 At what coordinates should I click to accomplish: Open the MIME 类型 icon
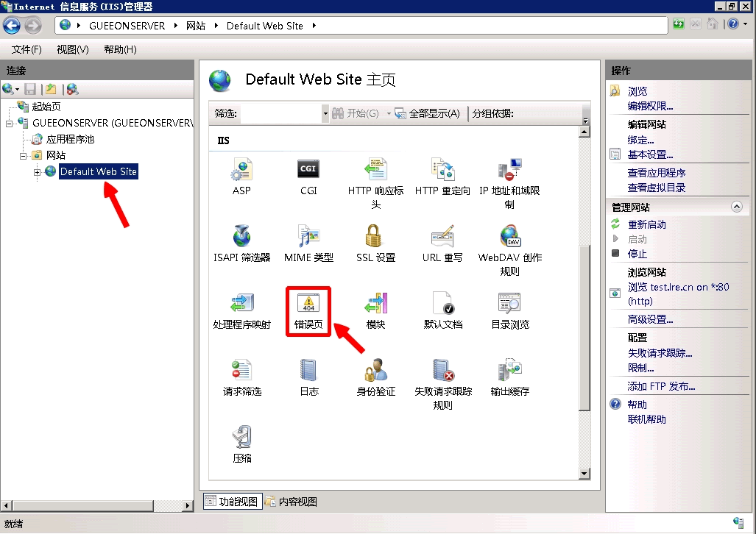[x=308, y=238]
